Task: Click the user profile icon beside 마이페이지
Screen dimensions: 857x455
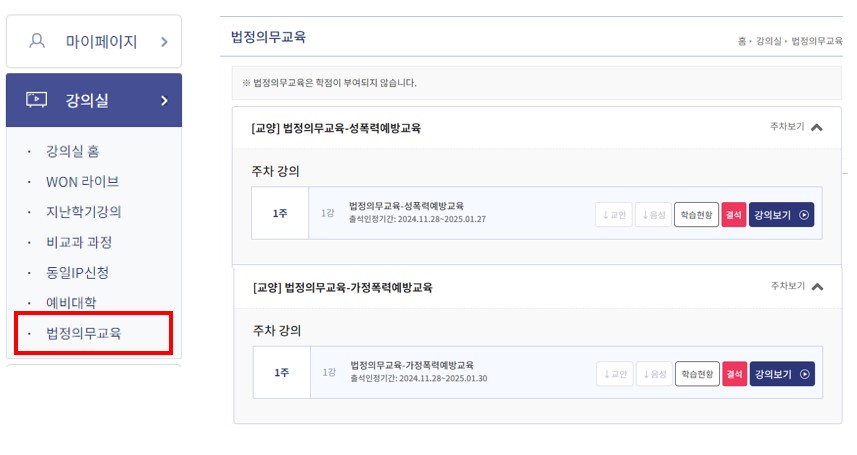Action: 37,41
